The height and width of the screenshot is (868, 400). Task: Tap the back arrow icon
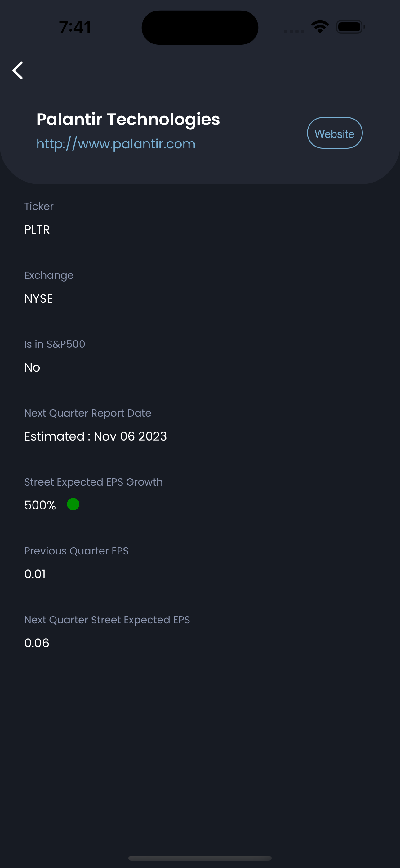(x=18, y=70)
